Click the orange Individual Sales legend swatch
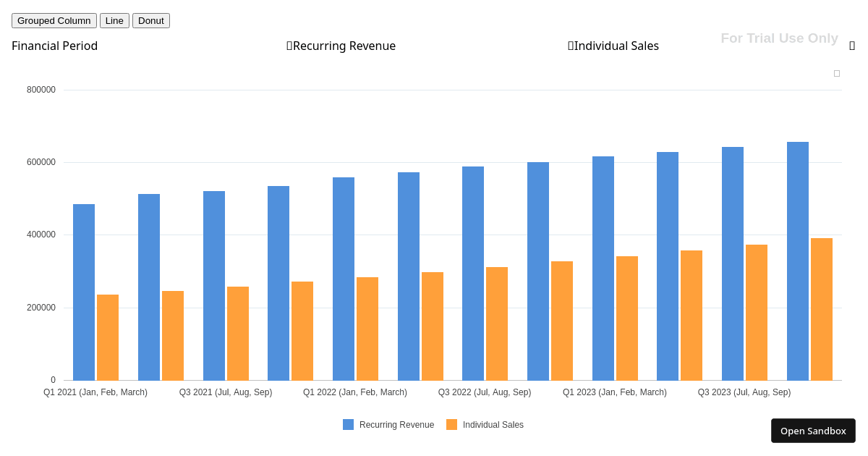 (451, 425)
